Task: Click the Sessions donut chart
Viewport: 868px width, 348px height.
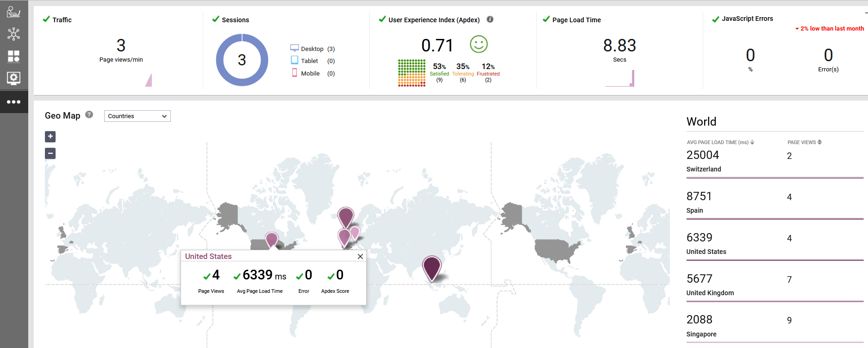Action: pyautogui.click(x=242, y=60)
